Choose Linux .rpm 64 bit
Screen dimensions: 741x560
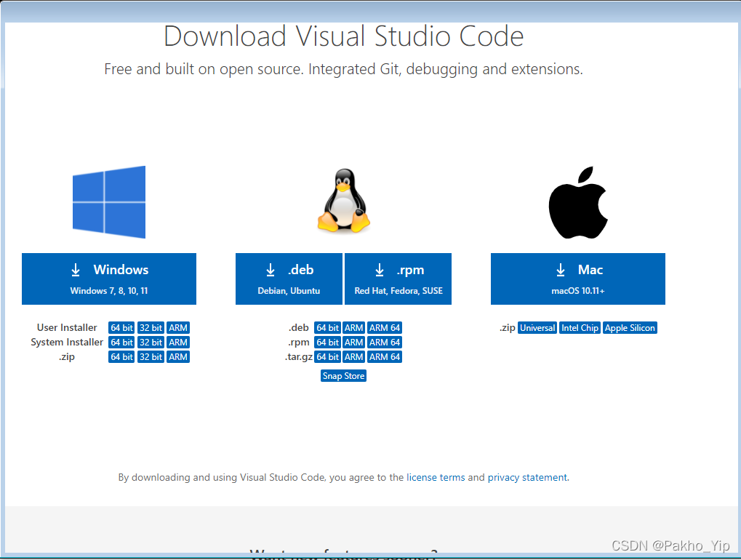(x=327, y=342)
